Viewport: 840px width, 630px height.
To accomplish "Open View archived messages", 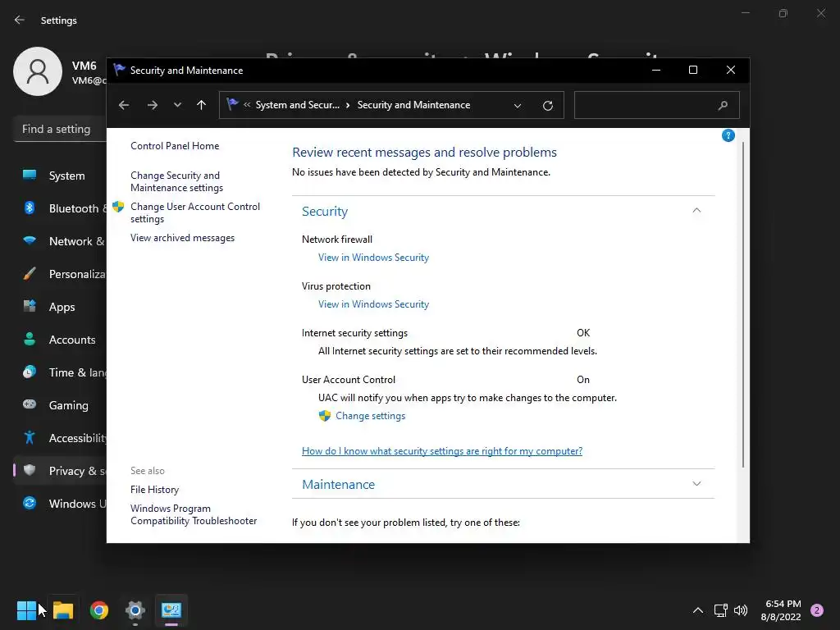I will 182,238.
